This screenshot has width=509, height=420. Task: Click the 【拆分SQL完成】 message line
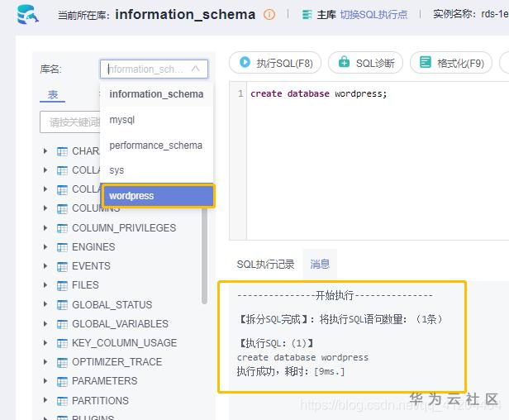coord(340,319)
